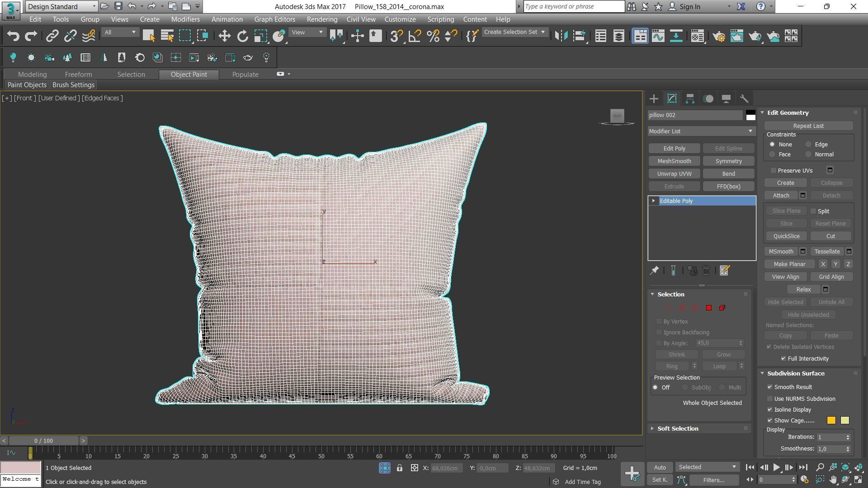Viewport: 868px width, 488px height.
Task: Click the pale yellow Show Cage swatch
Action: pyautogui.click(x=844, y=421)
